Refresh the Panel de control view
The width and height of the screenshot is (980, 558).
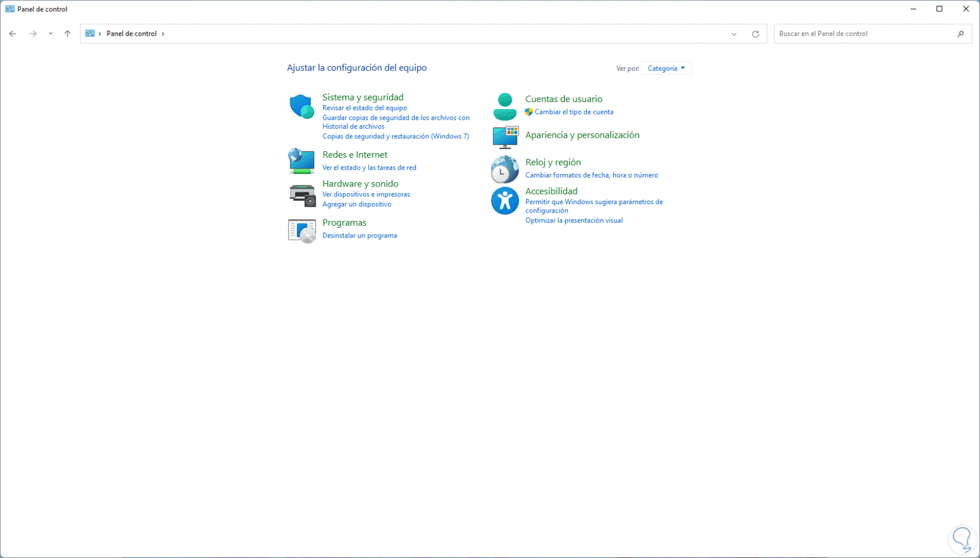pyautogui.click(x=755, y=34)
